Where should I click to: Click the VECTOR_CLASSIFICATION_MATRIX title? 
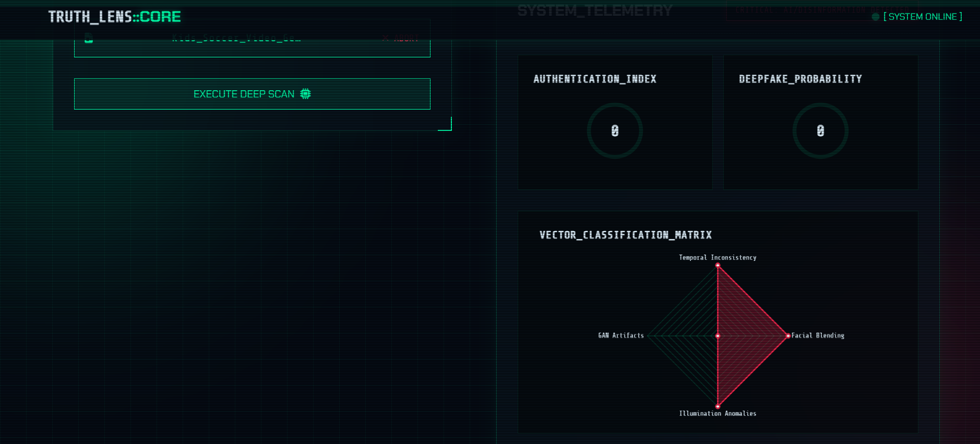tap(626, 235)
